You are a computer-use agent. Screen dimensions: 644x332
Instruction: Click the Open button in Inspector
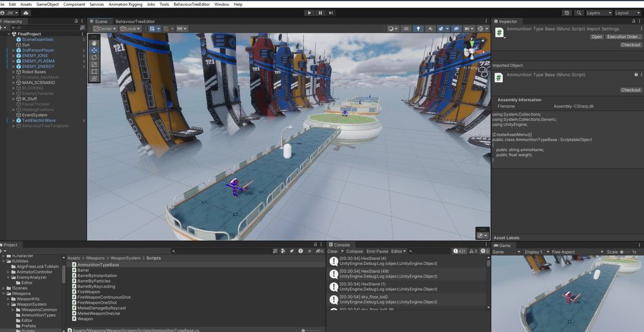point(597,37)
